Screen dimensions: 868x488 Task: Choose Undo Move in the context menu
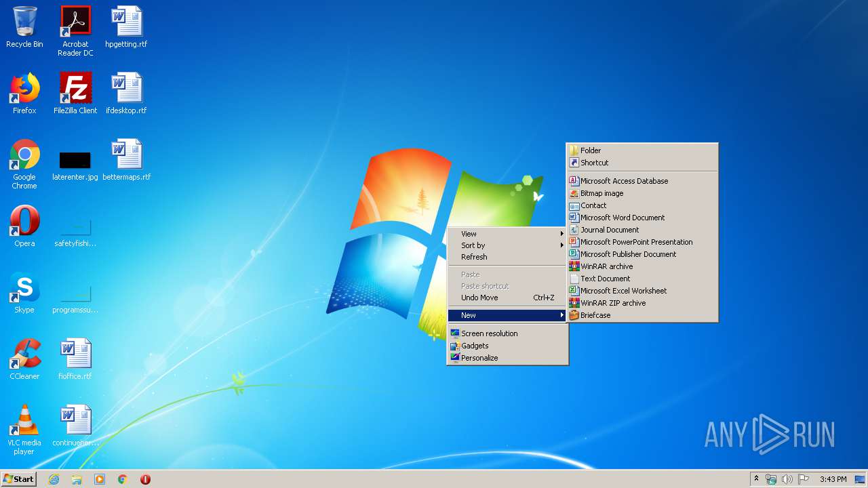click(507, 298)
